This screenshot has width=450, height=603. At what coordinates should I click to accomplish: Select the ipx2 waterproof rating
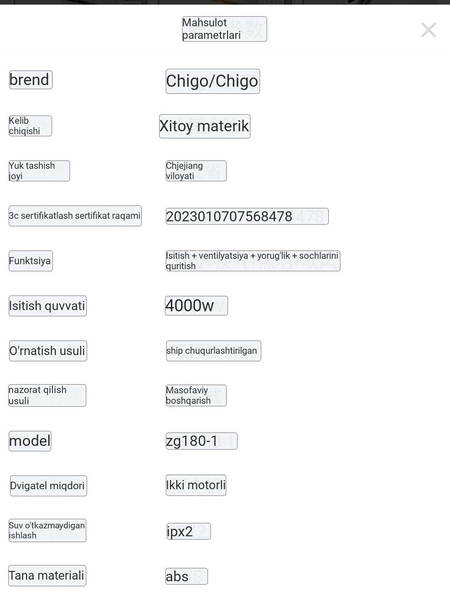pyautogui.click(x=188, y=531)
